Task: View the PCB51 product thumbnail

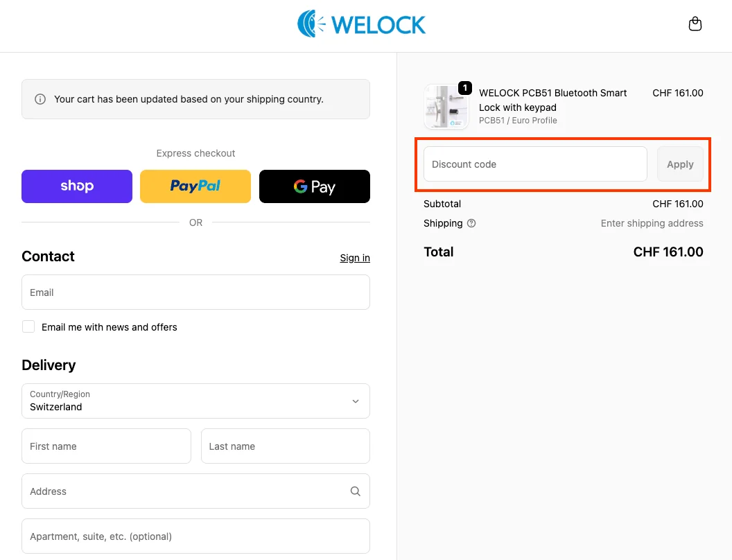Action: [x=446, y=107]
